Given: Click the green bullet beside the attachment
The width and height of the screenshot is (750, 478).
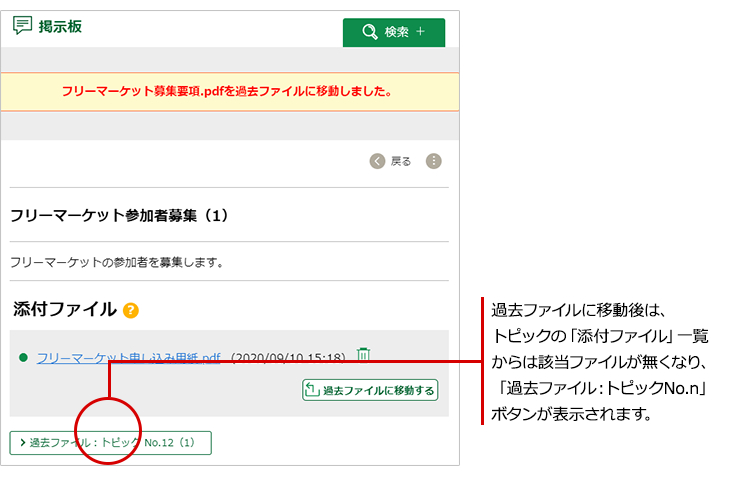Looking at the screenshot, I should (x=23, y=357).
